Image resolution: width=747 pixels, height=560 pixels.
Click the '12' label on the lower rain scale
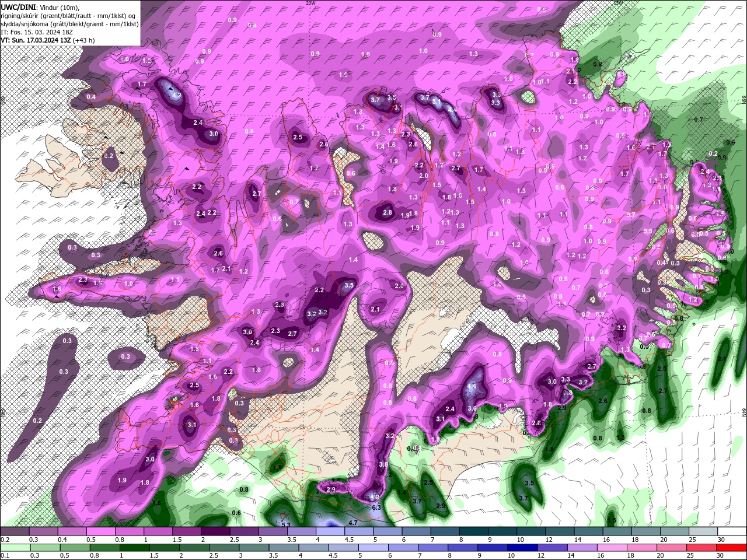(541, 556)
